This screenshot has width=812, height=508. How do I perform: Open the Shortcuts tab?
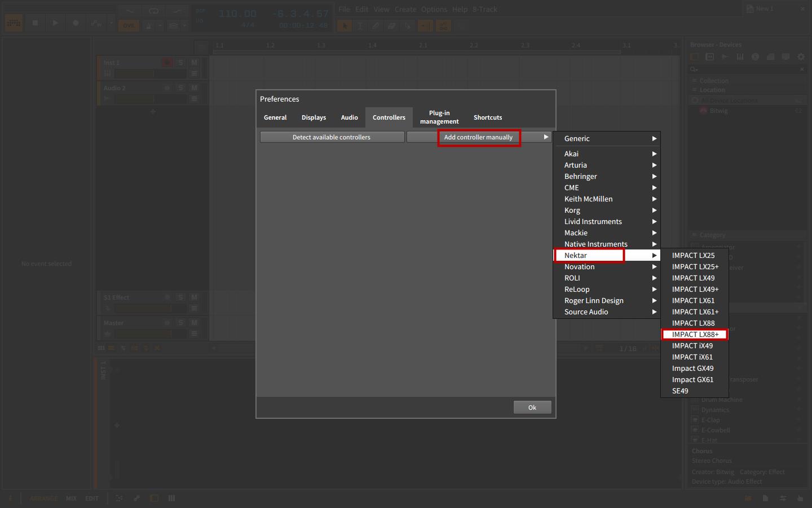click(487, 117)
